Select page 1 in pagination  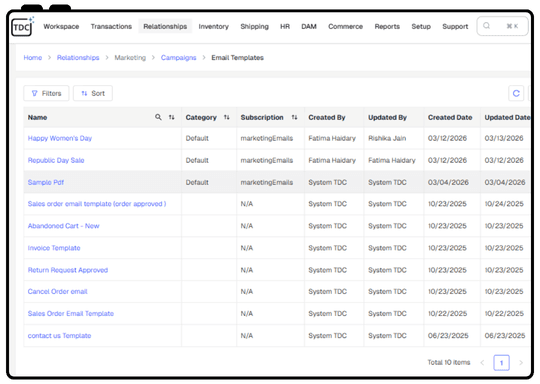click(501, 363)
